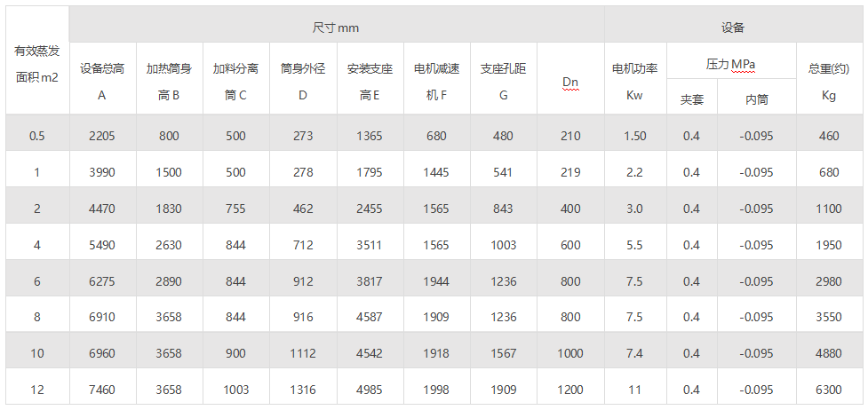This screenshot has height=410, width=868.
Task: Click the 有效蒸发面积 m2 column header
Action: coord(36,65)
